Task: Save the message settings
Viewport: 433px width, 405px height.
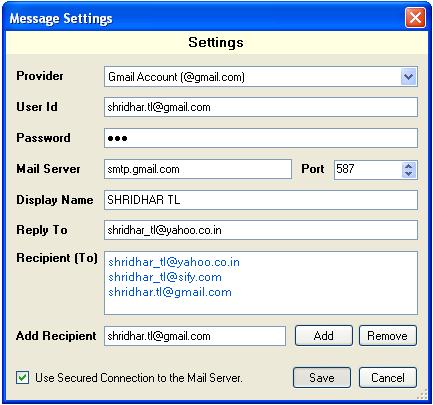Action: tap(322, 378)
